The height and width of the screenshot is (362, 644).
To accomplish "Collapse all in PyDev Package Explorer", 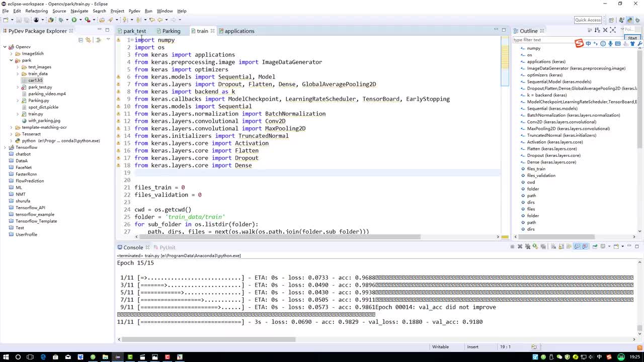I will pyautogui.click(x=80, y=40).
